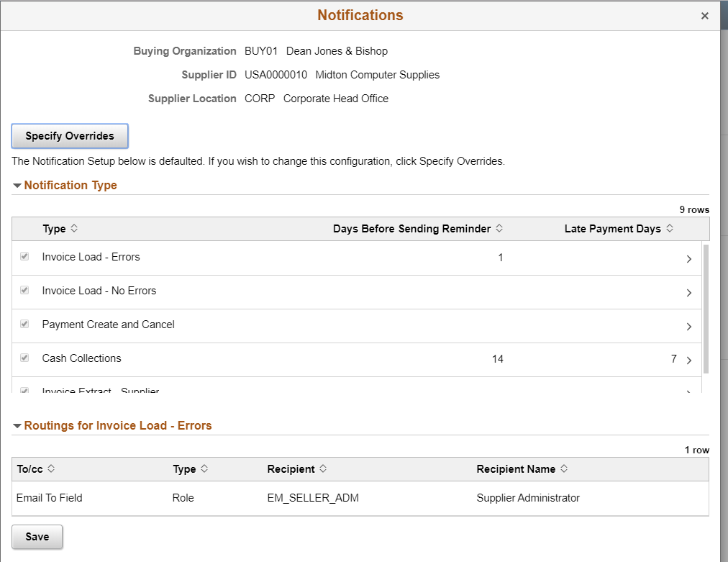Sort by Type column in Notification table

pos(74,229)
